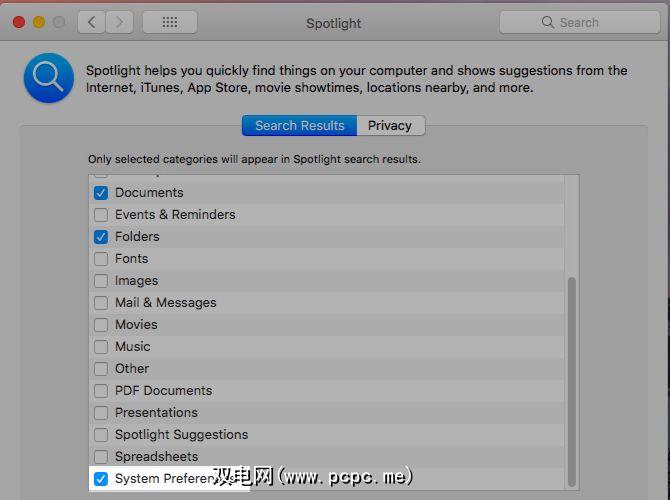
Task: Show all preferences grid button
Action: point(170,22)
